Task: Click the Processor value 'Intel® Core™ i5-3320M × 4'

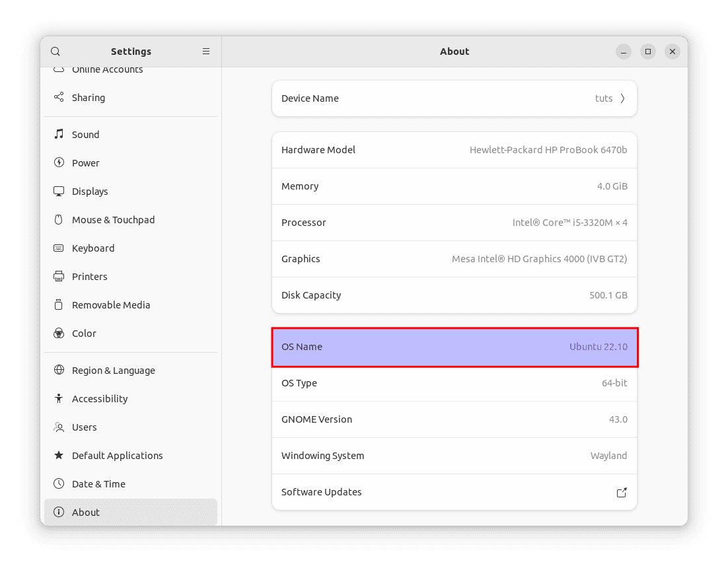Action: pyautogui.click(x=569, y=223)
